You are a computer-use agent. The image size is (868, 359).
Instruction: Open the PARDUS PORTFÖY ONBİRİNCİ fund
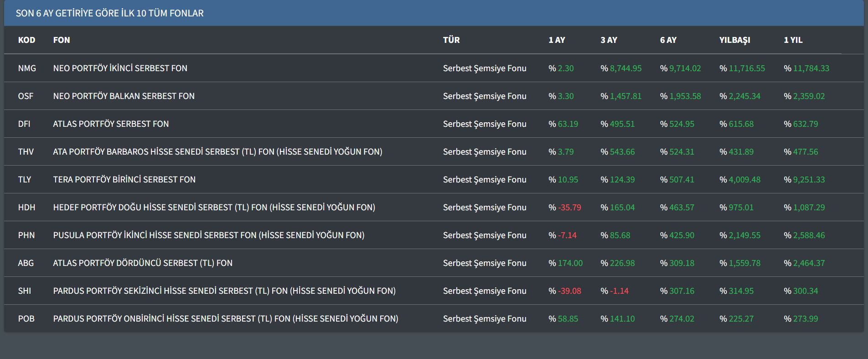point(225,319)
